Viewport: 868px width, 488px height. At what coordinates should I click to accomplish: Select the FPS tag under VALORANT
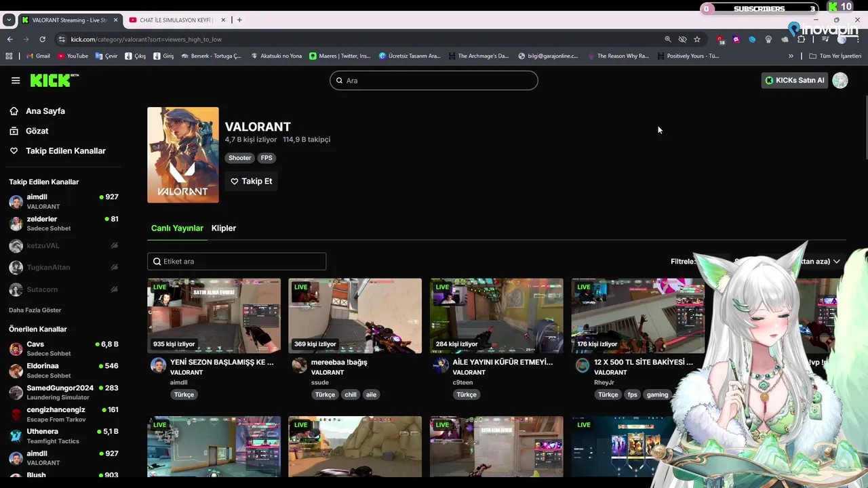(x=267, y=158)
